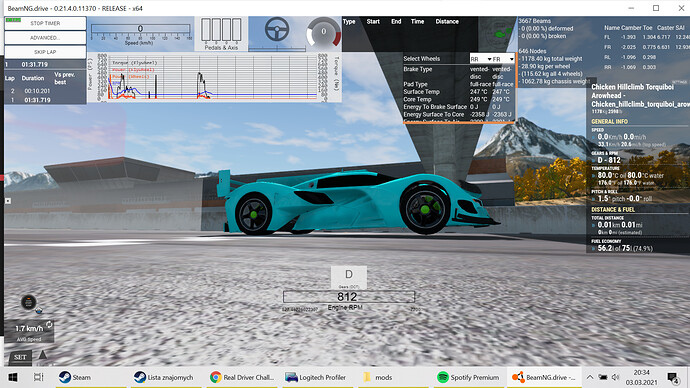The image size is (690, 388).
Task: Click the Time column header
Action: [417, 22]
